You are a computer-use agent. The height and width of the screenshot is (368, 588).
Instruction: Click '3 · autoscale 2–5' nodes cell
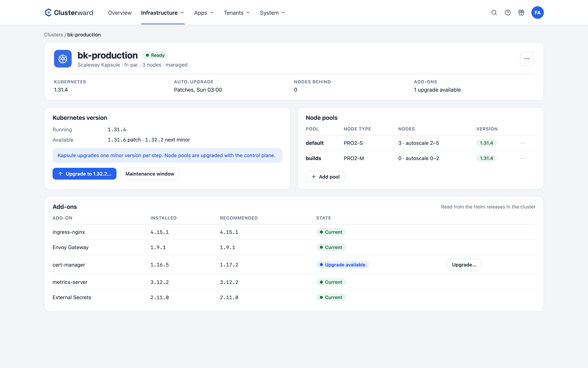[x=419, y=143]
